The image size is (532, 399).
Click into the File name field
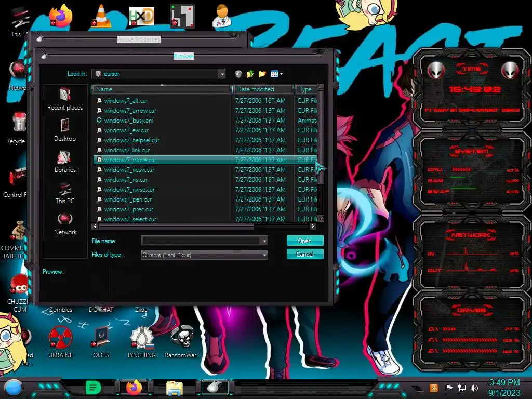201,241
